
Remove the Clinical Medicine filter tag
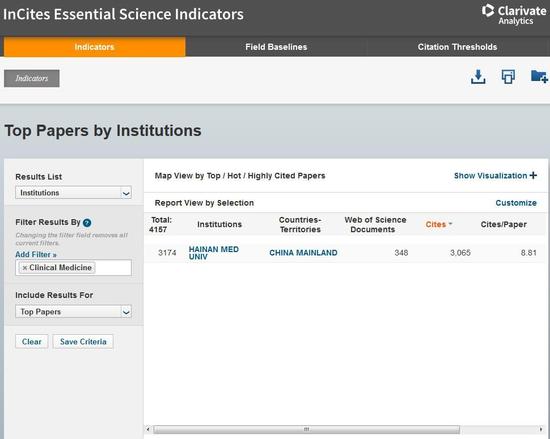25,268
